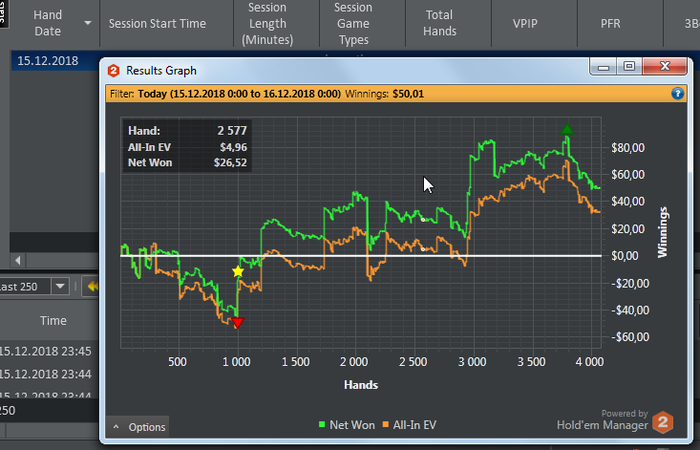Sort by Session Start Time column
This screenshot has width=700, height=450.
point(157,23)
